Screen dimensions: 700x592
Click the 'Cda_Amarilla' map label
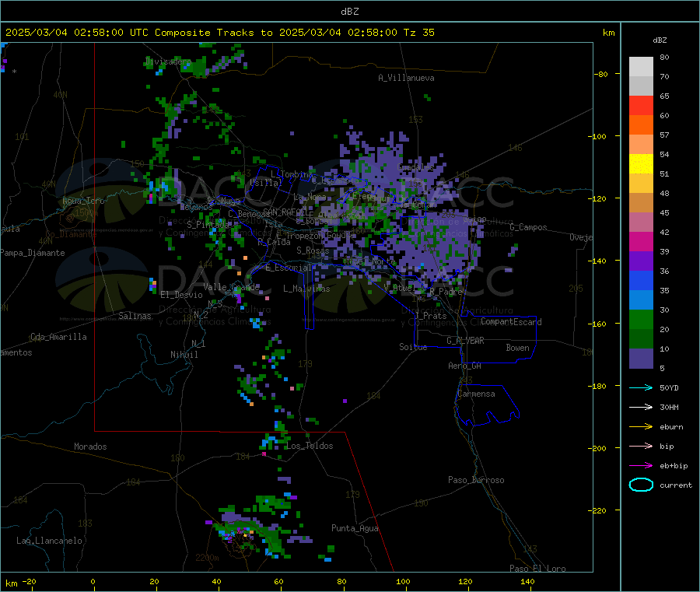[x=58, y=337]
